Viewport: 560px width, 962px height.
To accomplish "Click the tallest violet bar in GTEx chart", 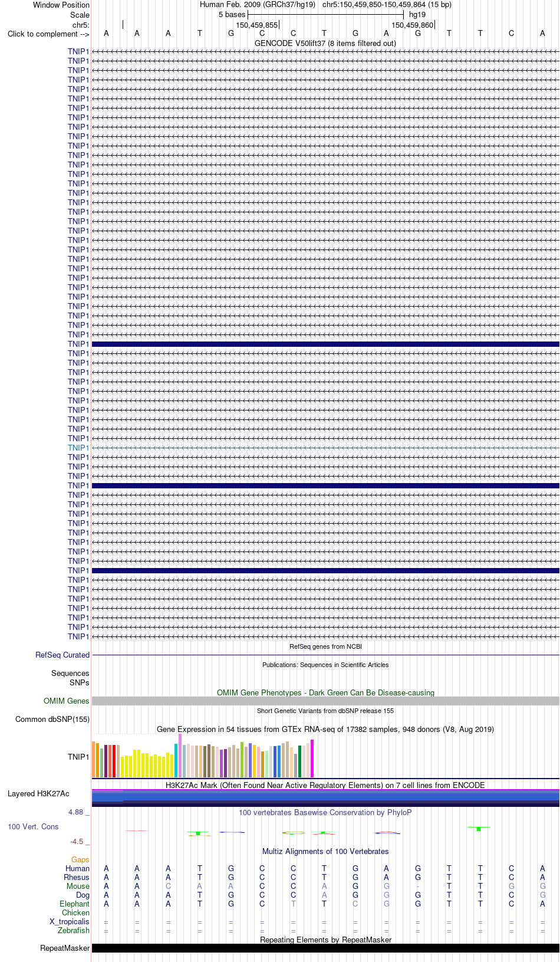I will click(180, 756).
